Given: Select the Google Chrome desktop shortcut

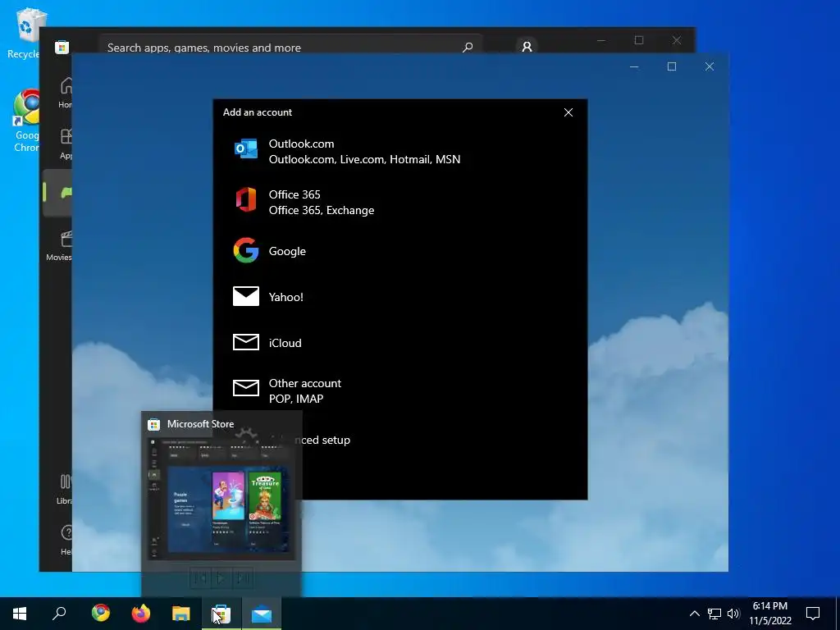Looking at the screenshot, I should point(25,121).
